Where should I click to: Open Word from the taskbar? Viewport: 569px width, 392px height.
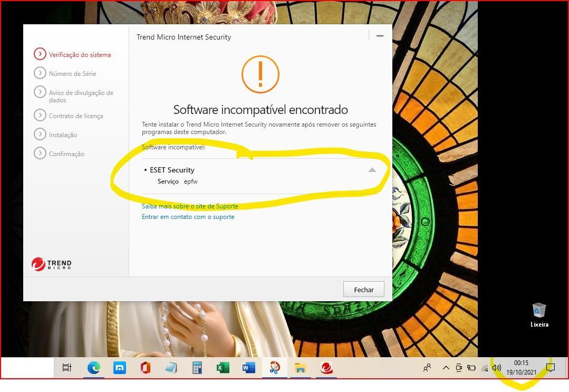pos(248,368)
